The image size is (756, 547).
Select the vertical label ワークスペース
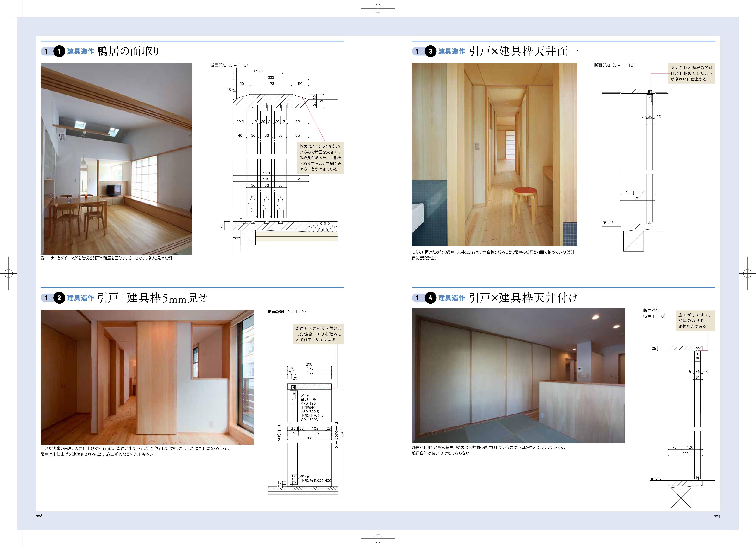[336, 435]
